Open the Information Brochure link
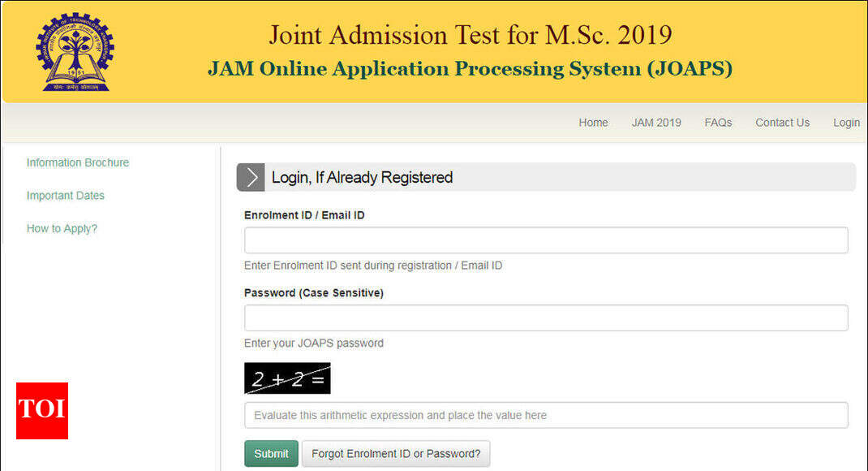The image size is (868, 471). pos(77,162)
